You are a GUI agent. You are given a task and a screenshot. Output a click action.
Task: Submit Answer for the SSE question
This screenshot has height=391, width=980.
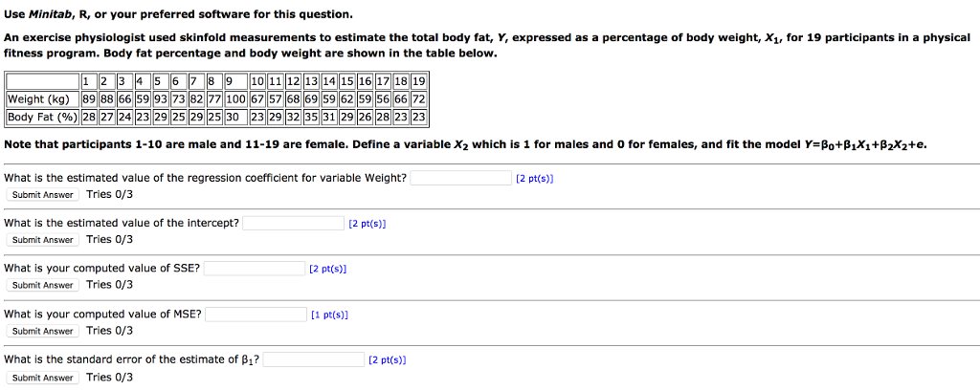pyautogui.click(x=43, y=286)
